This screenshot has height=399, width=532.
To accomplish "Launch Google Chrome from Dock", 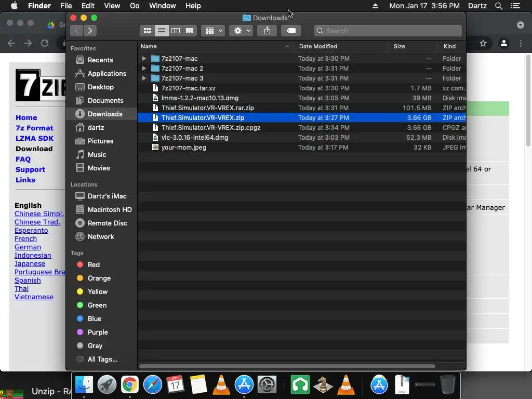I will click(129, 385).
